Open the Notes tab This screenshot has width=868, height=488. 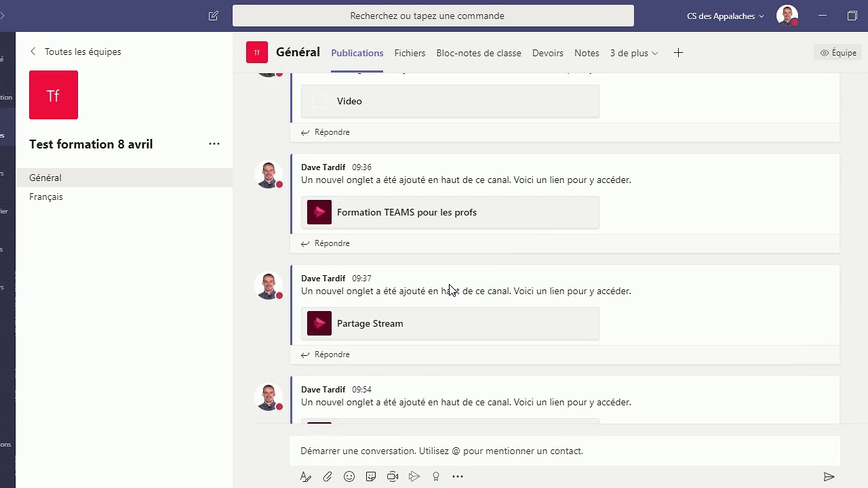click(587, 53)
